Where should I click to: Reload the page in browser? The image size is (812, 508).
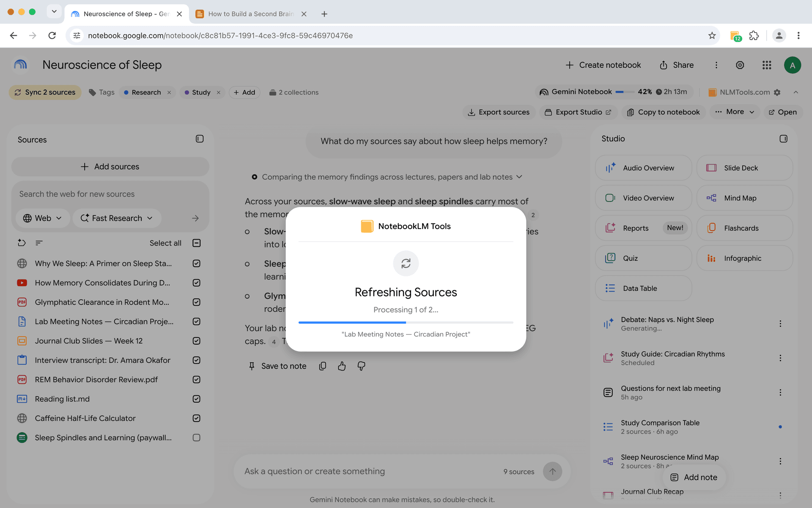pos(52,36)
